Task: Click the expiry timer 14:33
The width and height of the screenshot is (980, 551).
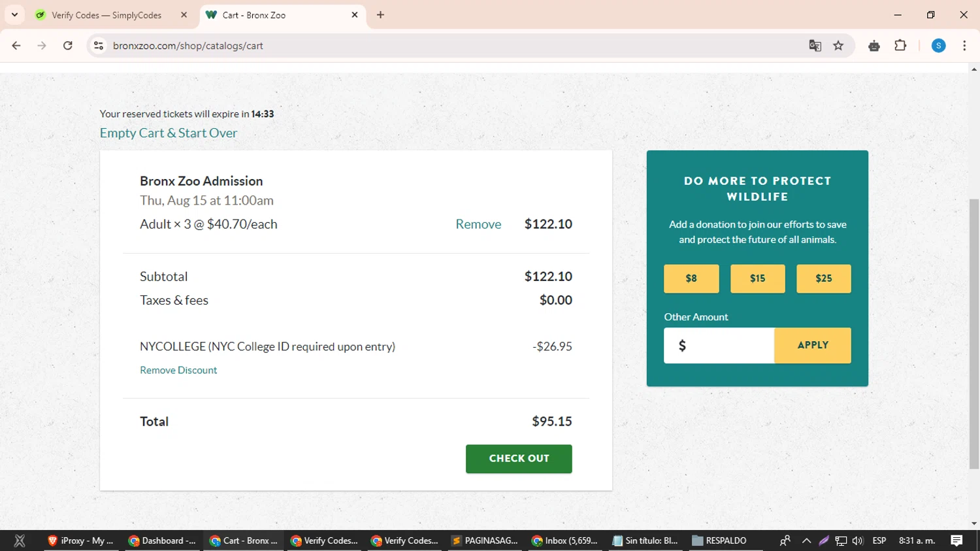Action: 263,114
